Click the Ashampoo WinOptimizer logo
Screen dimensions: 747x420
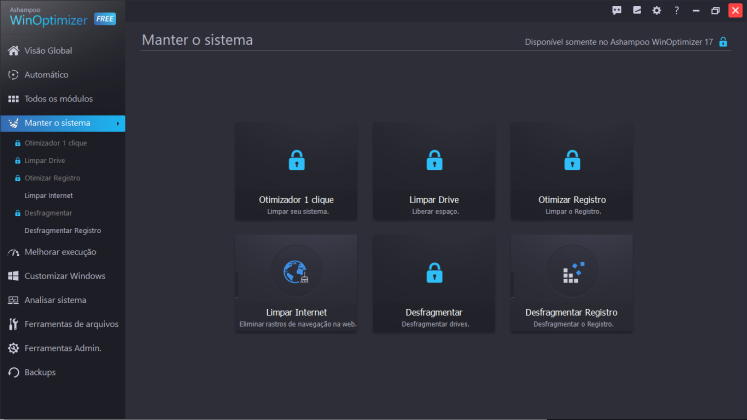click(49, 17)
